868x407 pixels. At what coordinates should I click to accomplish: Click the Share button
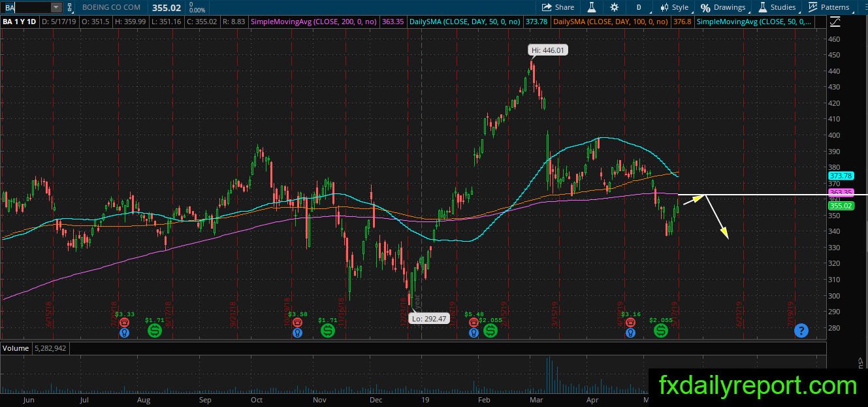pos(558,7)
